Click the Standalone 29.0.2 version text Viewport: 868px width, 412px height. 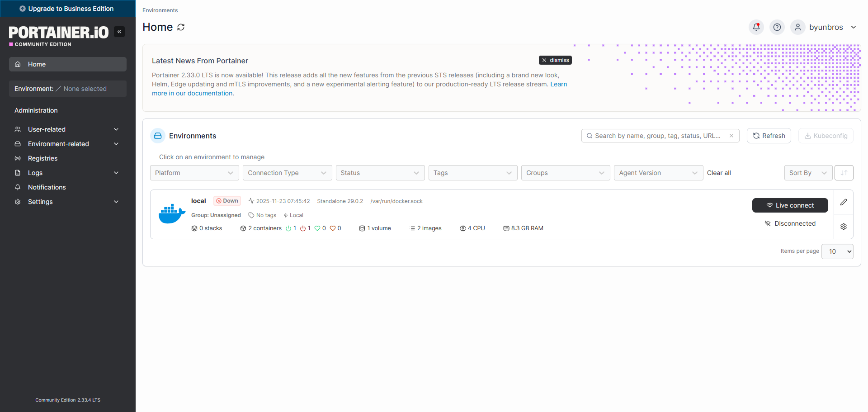click(340, 201)
